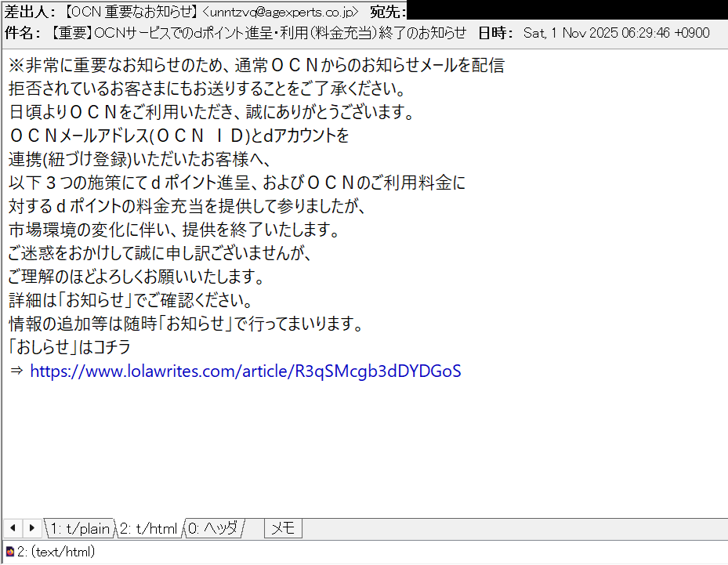728x565 pixels.
Task: Click the メモ memo button
Action: [283, 528]
